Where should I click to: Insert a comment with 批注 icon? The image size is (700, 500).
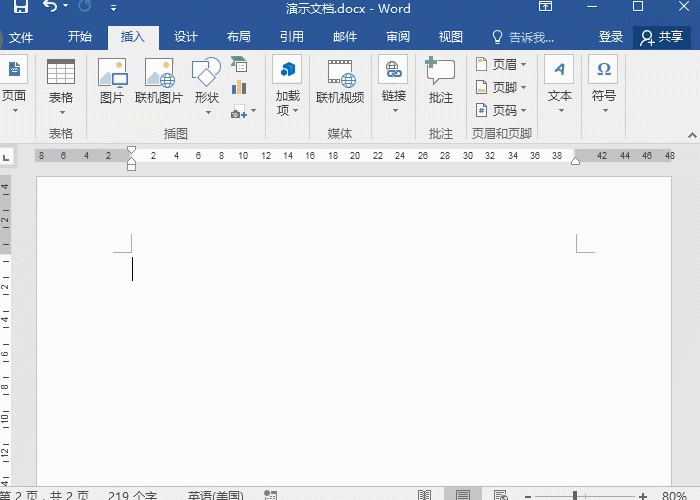point(441,80)
